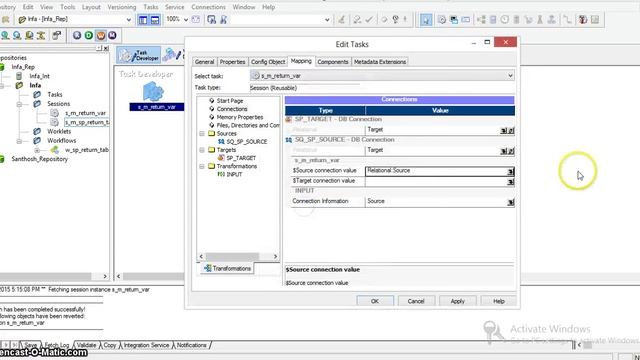The image size is (640, 360).
Task: Open the Select task dropdown
Action: pos(510,76)
